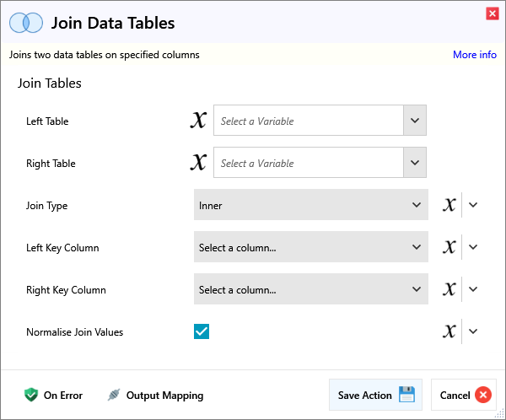Click the Left Table Select a Variable field
506x420 pixels.
(x=308, y=121)
